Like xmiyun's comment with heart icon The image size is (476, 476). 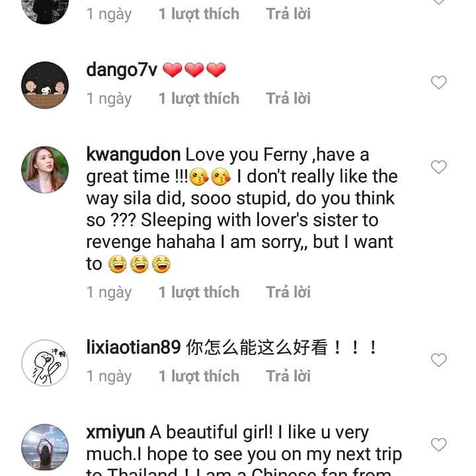[x=438, y=444]
